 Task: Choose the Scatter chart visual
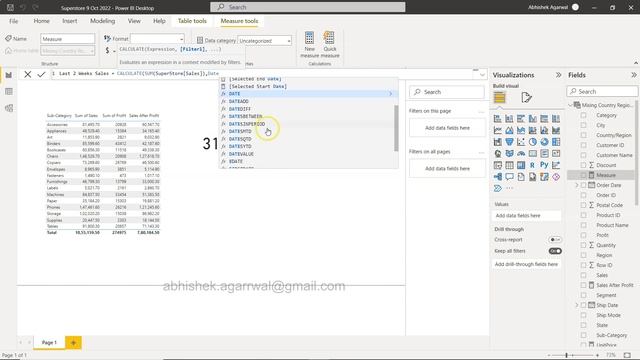pyautogui.click(x=521, y=142)
